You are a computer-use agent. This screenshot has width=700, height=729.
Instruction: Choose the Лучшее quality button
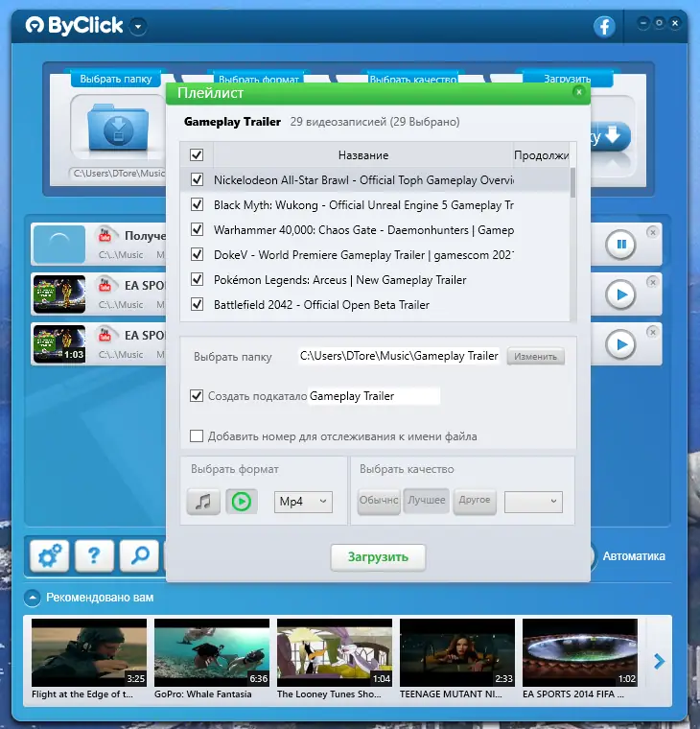[x=426, y=501]
